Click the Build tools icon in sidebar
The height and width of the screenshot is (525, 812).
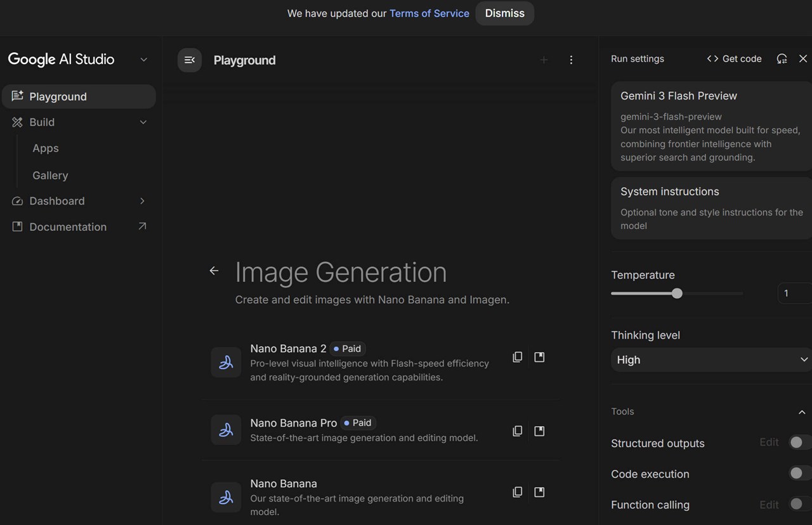(x=17, y=122)
